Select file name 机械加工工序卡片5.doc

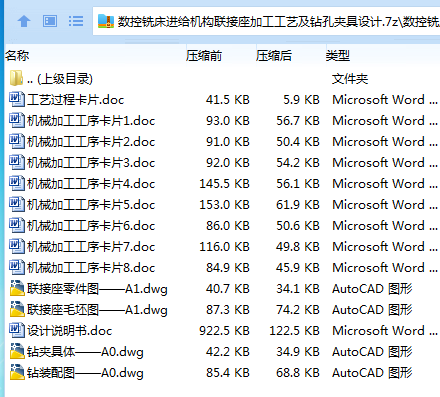coord(91,205)
